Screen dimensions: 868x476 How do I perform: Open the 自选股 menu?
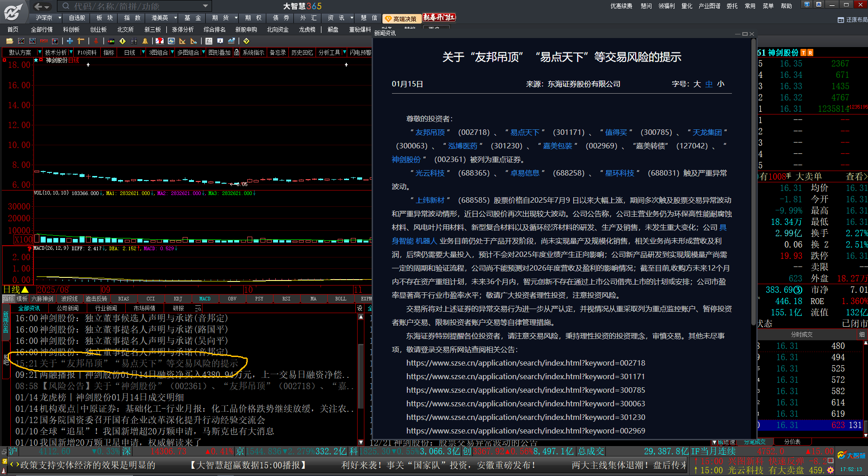tap(77, 18)
